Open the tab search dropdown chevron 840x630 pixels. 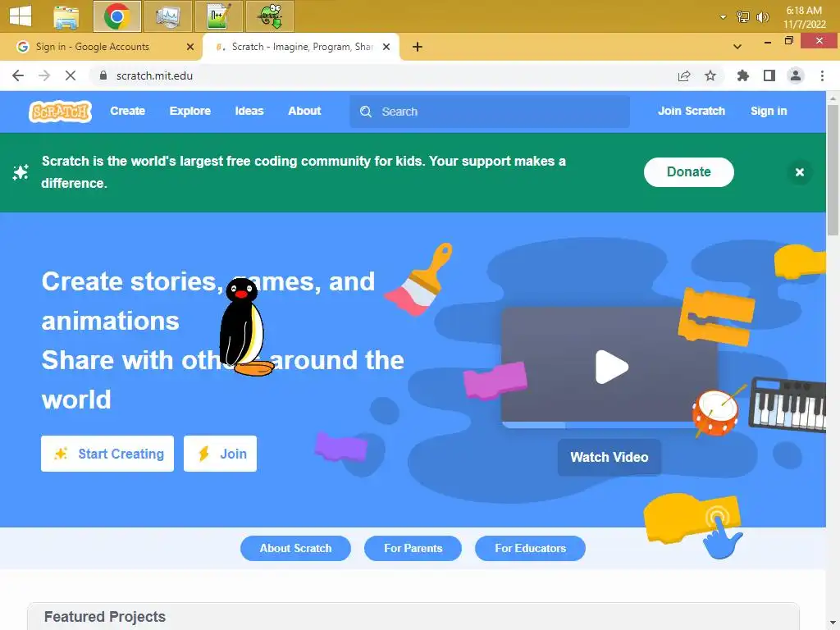737,47
